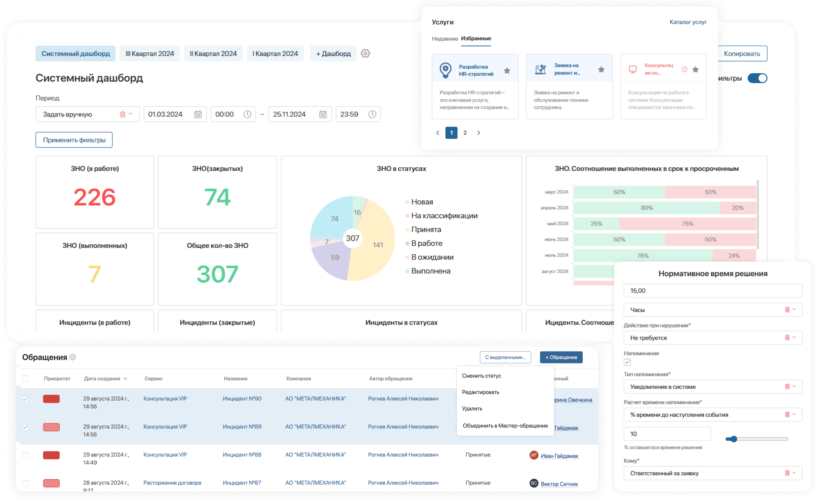
Task: Open calendar picker for start date 01.03.2024
Action: 198,114
